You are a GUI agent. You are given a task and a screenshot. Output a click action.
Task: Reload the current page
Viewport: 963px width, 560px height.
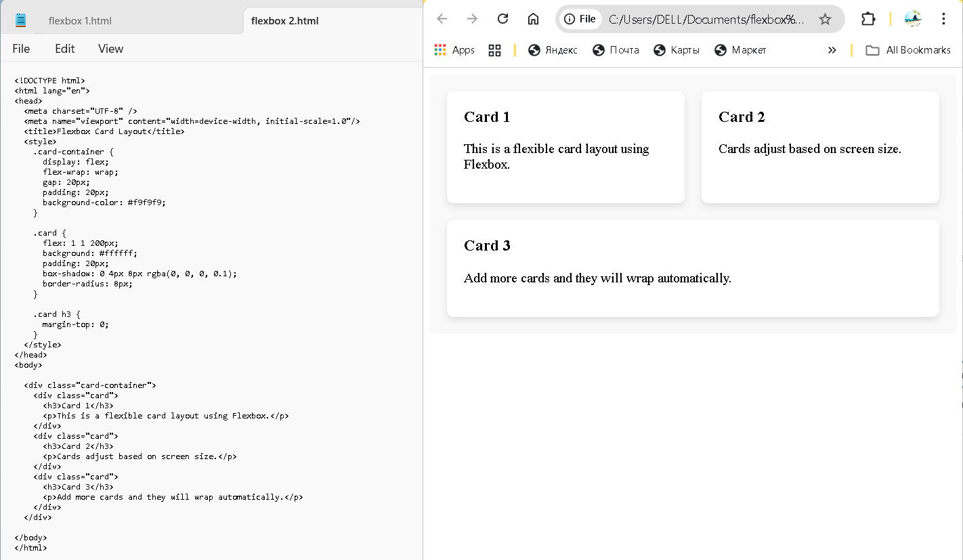[x=502, y=19]
